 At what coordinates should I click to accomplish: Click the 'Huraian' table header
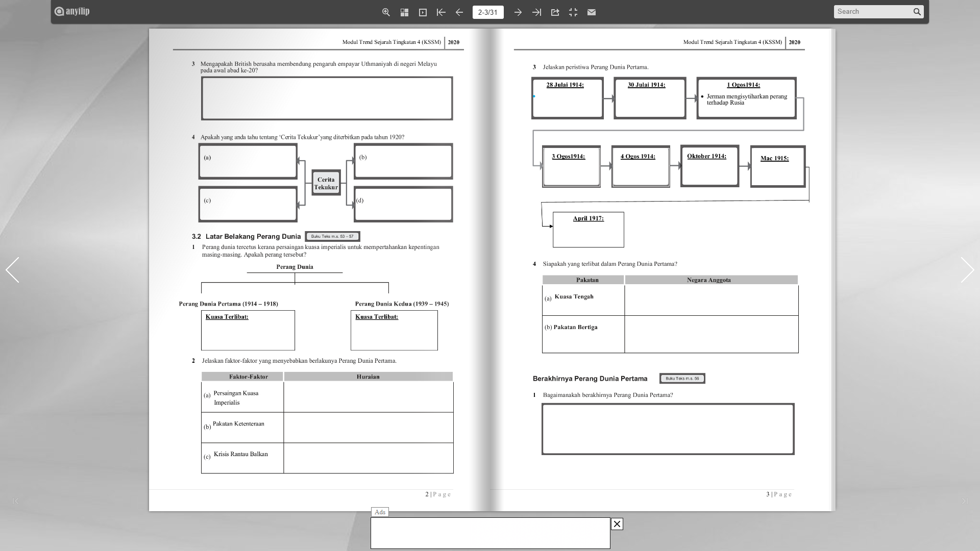click(368, 377)
